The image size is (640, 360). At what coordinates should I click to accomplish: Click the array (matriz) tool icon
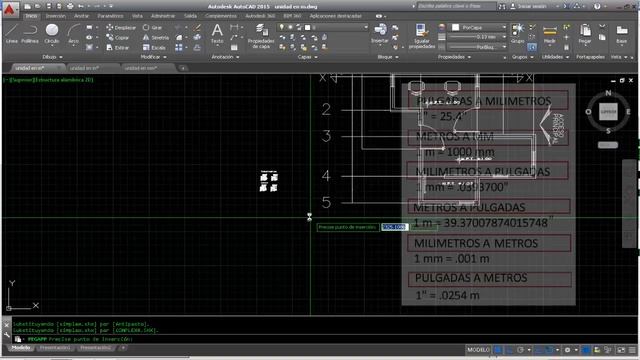pos(179,48)
